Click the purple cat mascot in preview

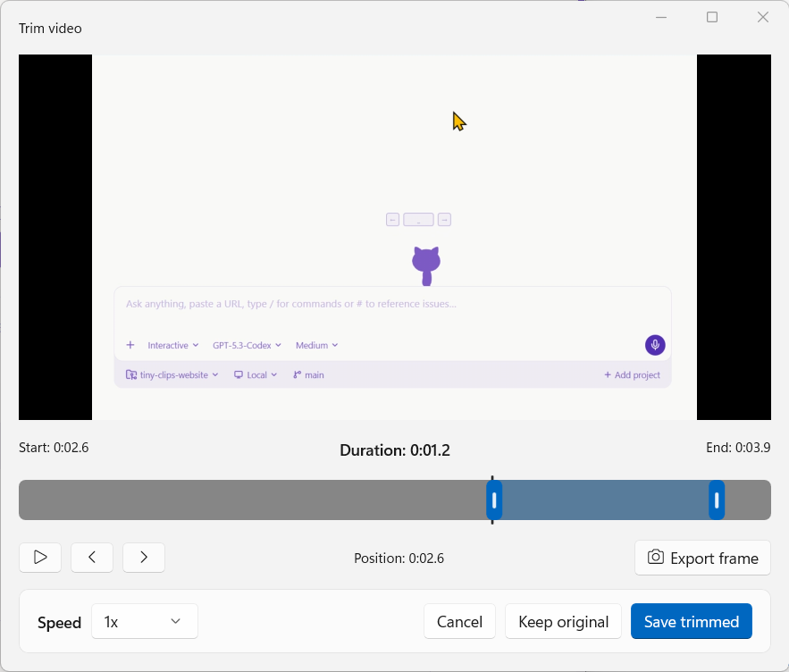point(426,266)
